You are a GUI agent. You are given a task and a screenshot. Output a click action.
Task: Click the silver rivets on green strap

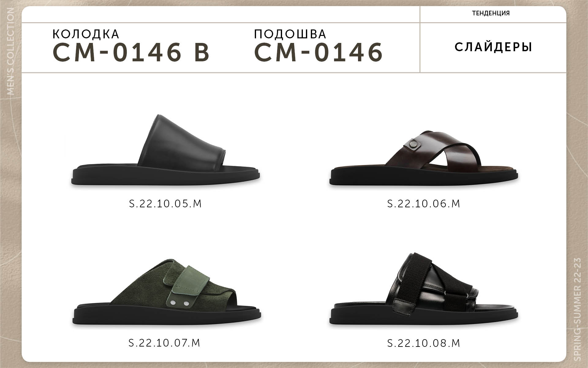[179, 303]
